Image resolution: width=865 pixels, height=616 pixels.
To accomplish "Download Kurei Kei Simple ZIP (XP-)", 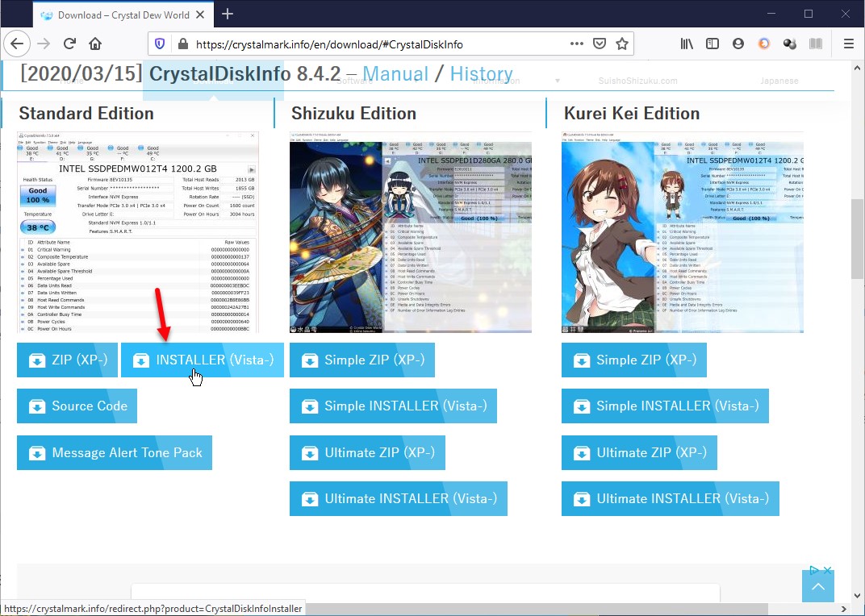I will coord(634,360).
